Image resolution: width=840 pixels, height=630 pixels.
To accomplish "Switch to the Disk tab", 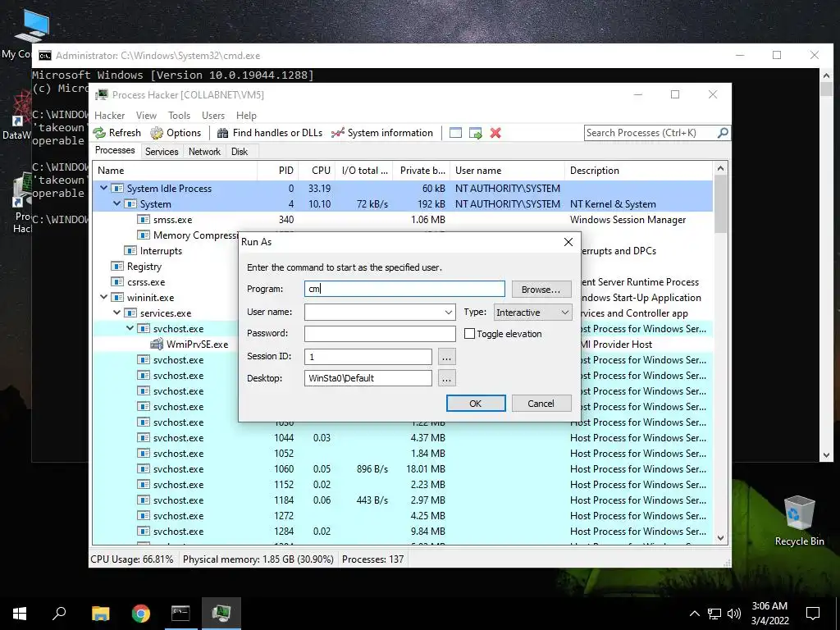I will click(x=240, y=152).
